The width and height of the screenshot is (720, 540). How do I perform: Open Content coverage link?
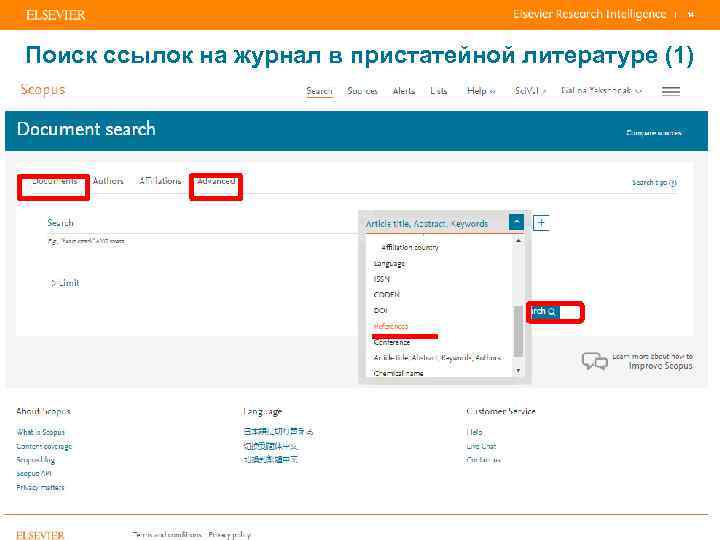point(44,446)
